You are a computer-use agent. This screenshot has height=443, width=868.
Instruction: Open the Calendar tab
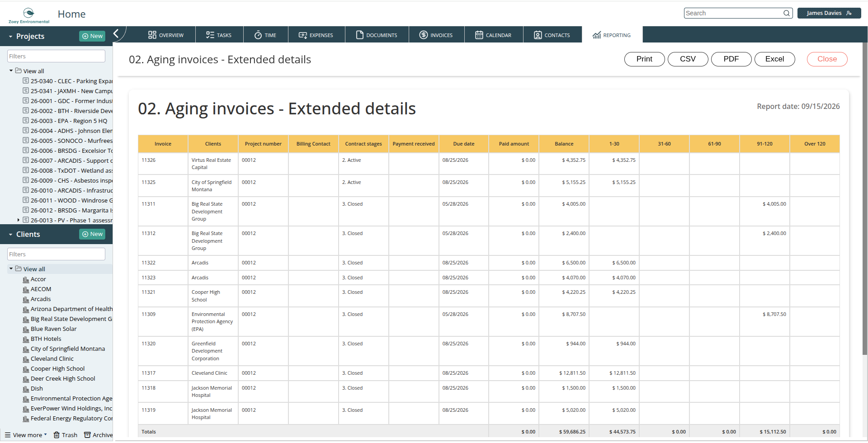[x=493, y=35]
